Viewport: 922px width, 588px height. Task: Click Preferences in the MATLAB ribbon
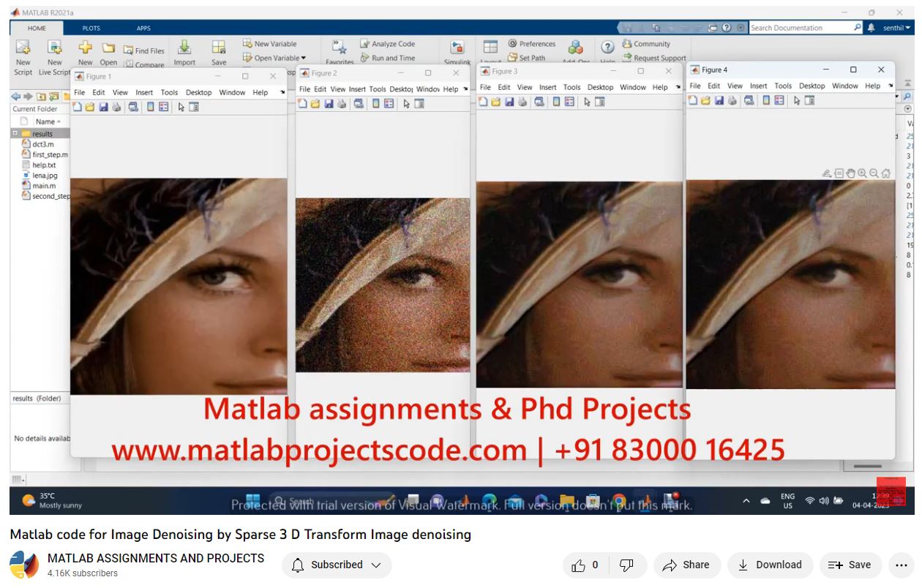point(531,44)
